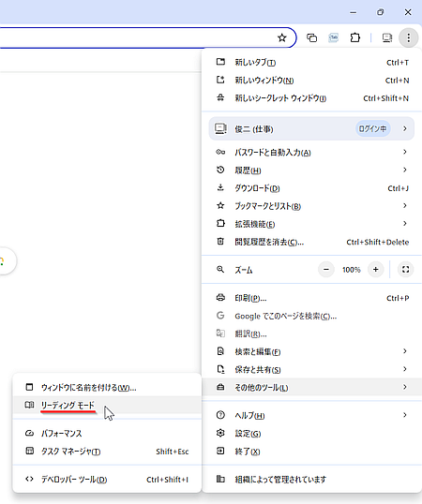The width and height of the screenshot is (422, 504).
Task: Expand the 検索と編集 chevron
Action: point(405,351)
